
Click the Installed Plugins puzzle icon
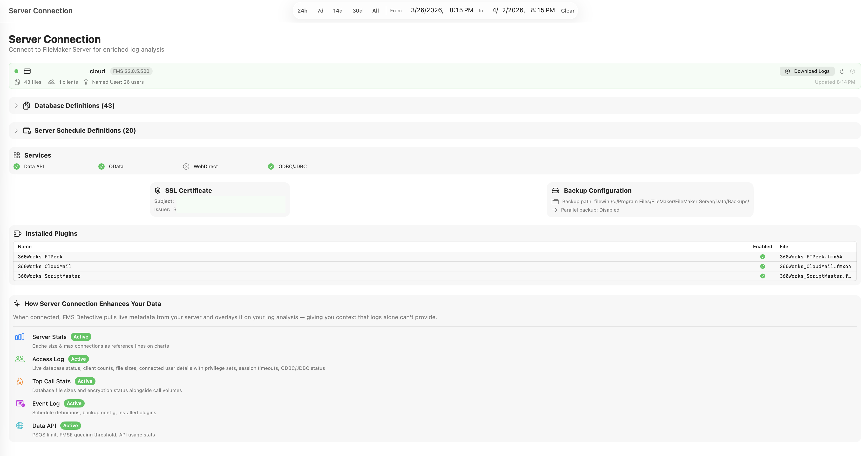tap(18, 233)
